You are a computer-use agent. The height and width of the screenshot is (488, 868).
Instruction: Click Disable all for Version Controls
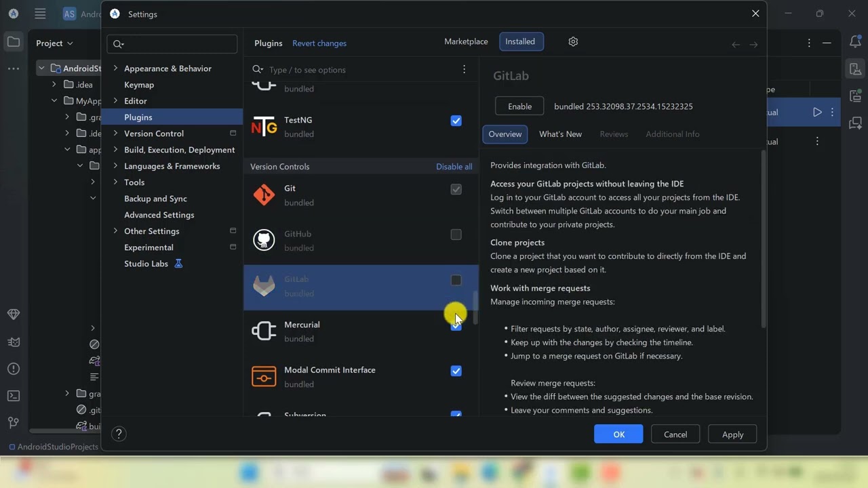coord(454,167)
